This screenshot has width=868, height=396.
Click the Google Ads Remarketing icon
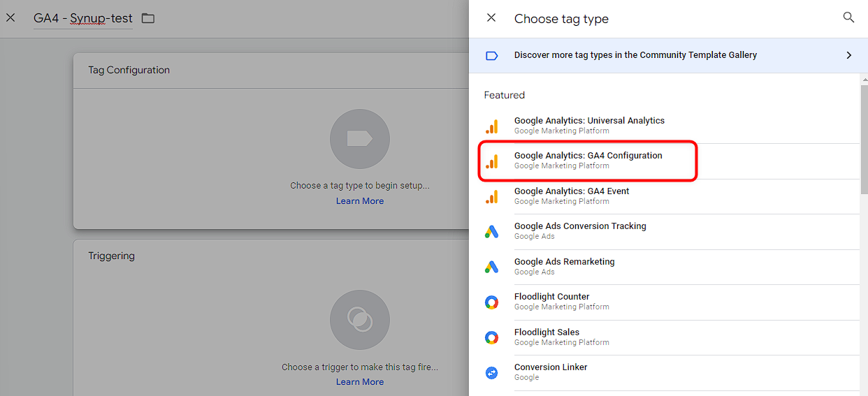(x=492, y=267)
